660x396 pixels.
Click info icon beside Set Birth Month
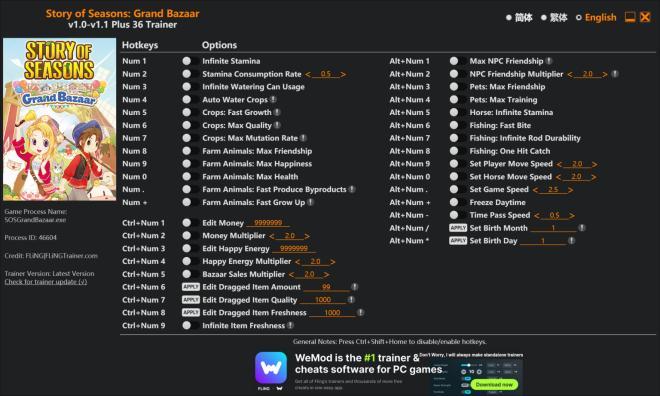[x=582, y=228]
